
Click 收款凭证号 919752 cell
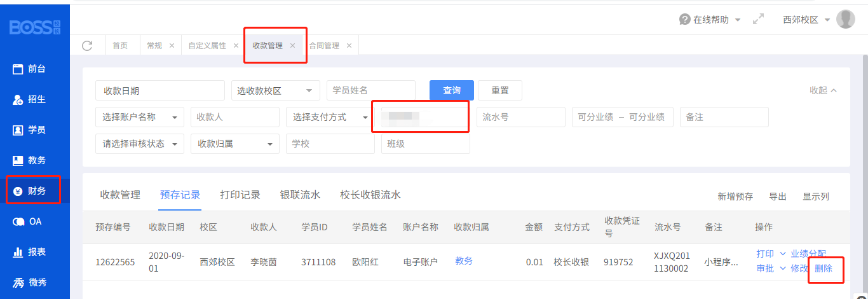pyautogui.click(x=618, y=262)
